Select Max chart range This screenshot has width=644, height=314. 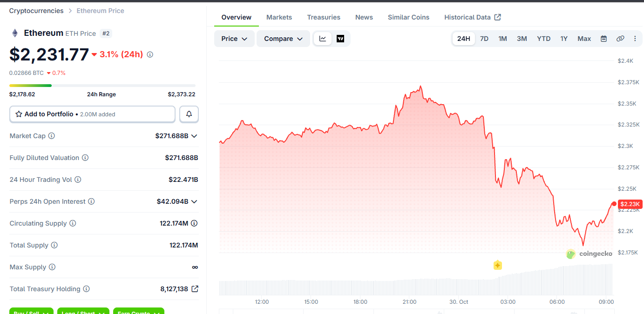coord(584,39)
